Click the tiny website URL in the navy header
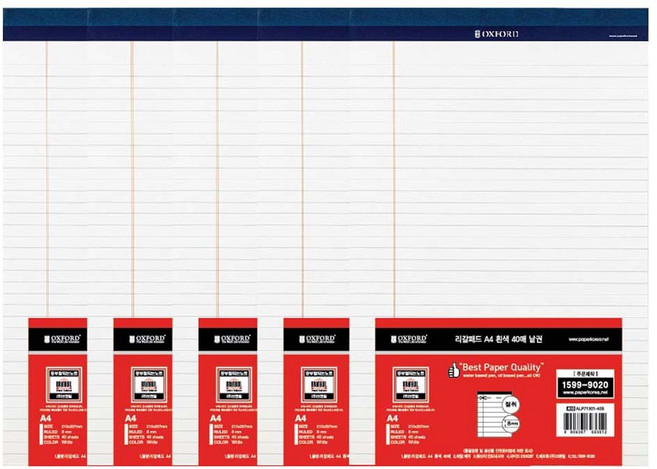Viewport: 657px width, 469px height. coord(623,36)
